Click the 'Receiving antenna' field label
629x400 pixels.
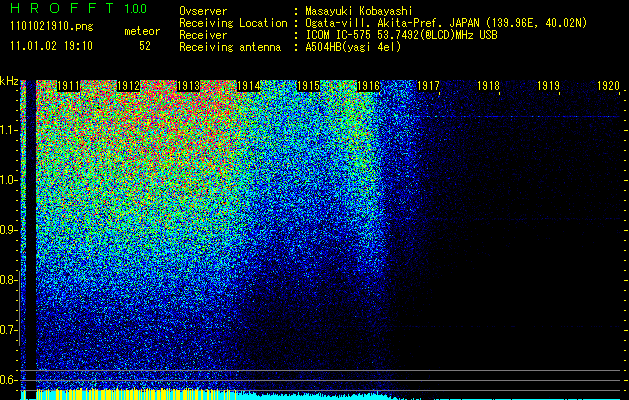click(x=230, y=47)
